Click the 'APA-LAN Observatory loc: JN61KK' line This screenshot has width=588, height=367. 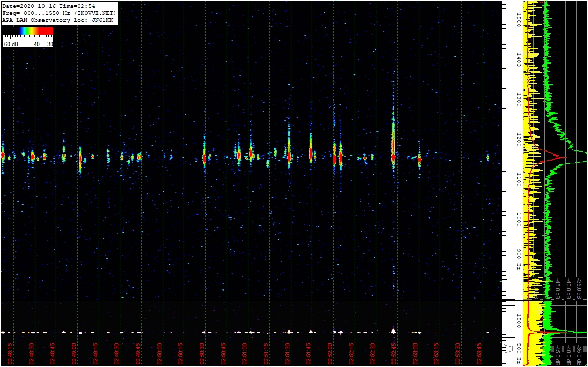click(x=57, y=20)
